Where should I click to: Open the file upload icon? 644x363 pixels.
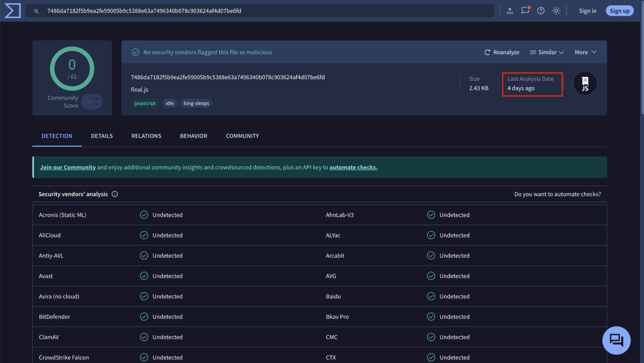pyautogui.click(x=510, y=10)
